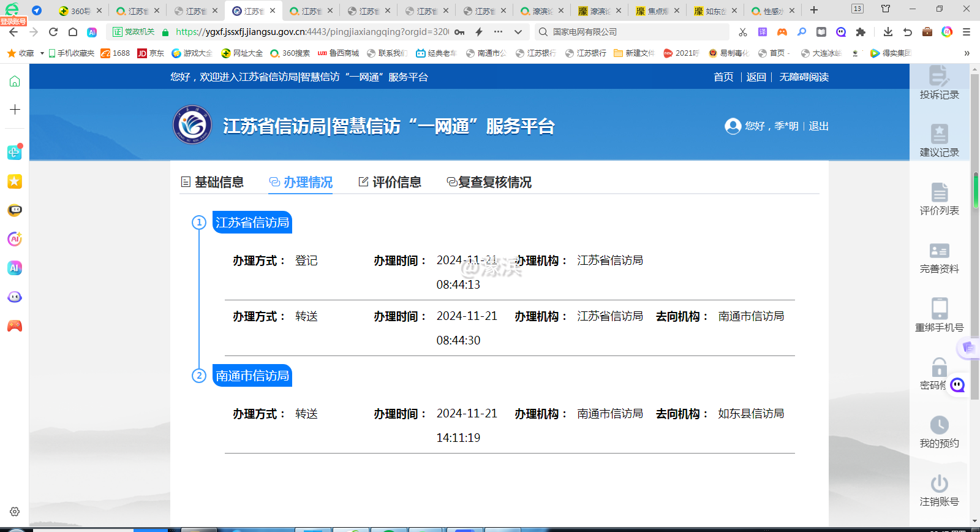Click the 江苏省信访局 step heading

click(x=252, y=222)
